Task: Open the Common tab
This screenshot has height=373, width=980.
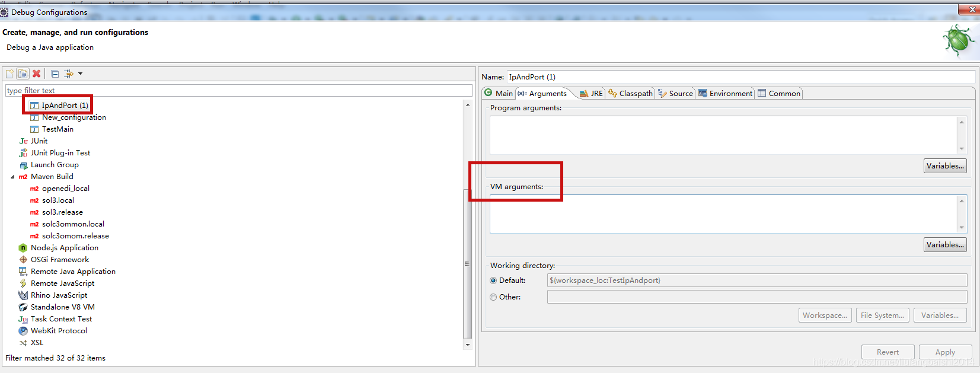Action: [x=779, y=93]
